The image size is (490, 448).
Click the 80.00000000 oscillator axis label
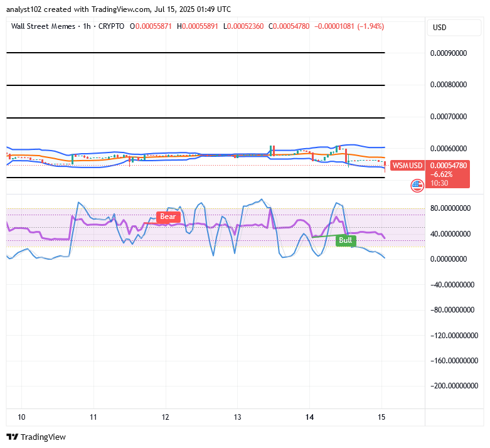[x=450, y=208]
